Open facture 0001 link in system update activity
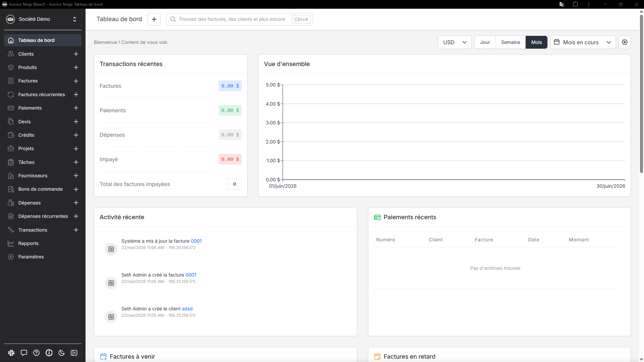Viewport: 644px width, 362px height. [196, 241]
